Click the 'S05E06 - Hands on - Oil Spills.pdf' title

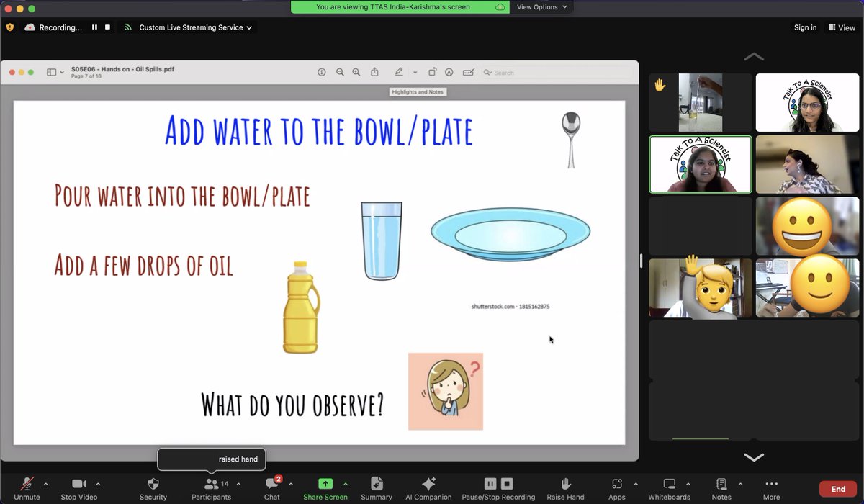pyautogui.click(x=122, y=69)
